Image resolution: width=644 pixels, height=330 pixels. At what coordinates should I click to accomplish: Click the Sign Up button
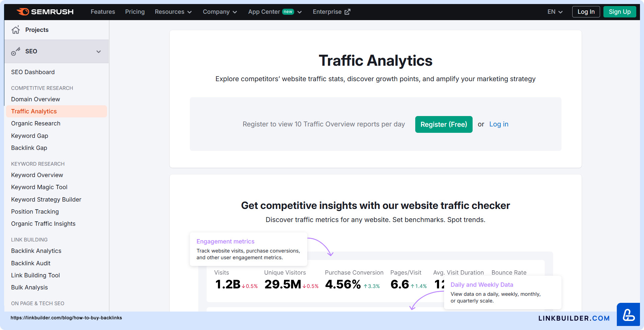(620, 12)
